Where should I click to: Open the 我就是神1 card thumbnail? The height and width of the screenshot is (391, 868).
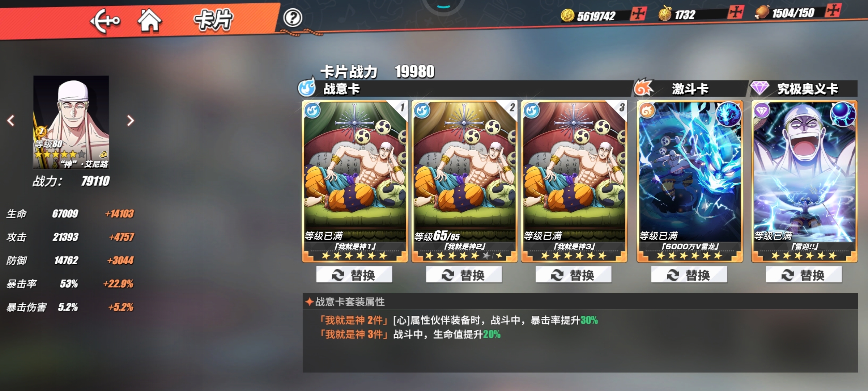[x=355, y=181]
